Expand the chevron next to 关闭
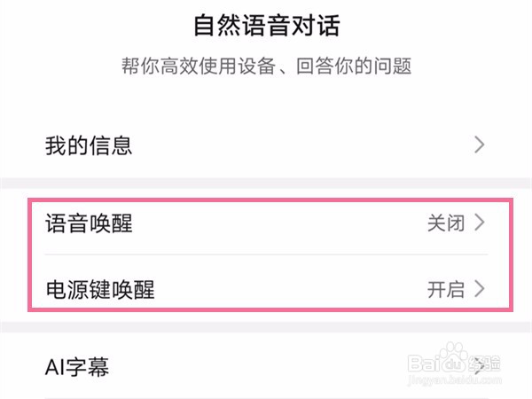 [x=480, y=223]
